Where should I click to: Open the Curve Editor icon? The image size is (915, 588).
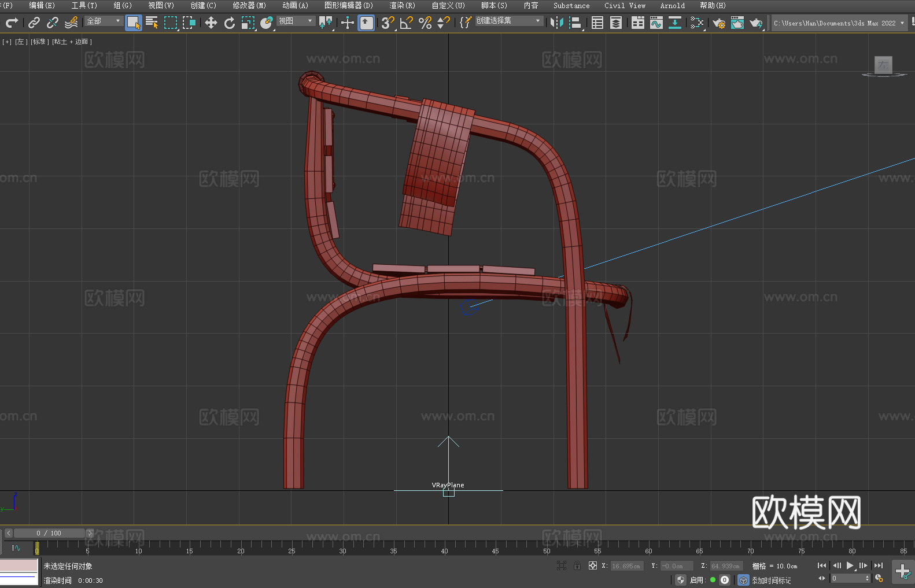[x=656, y=23]
